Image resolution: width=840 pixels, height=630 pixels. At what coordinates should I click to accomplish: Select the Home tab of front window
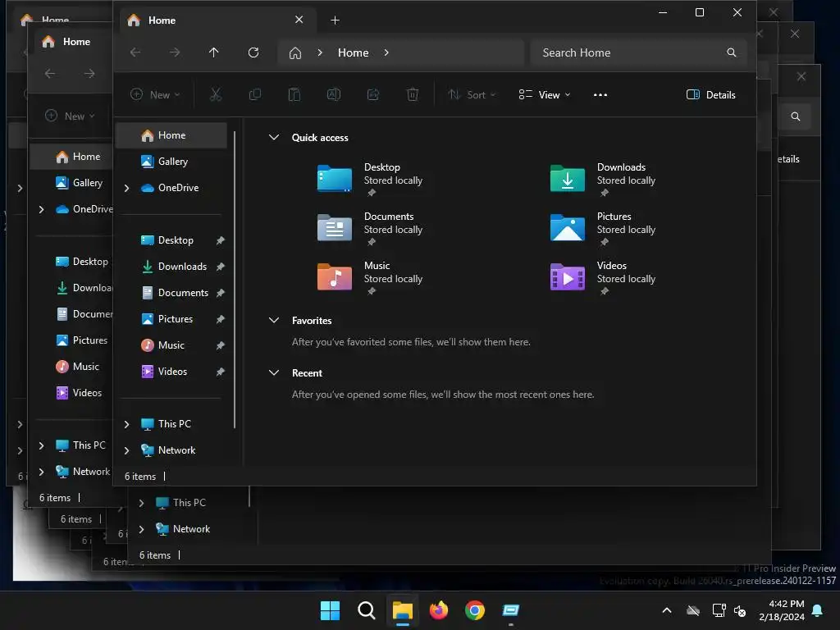click(x=216, y=21)
